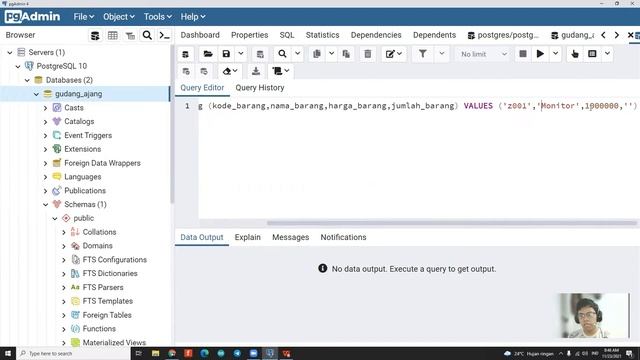Image resolution: width=640 pixels, height=360 pixels.
Task: Open the Tools menu
Action: [x=157, y=17]
